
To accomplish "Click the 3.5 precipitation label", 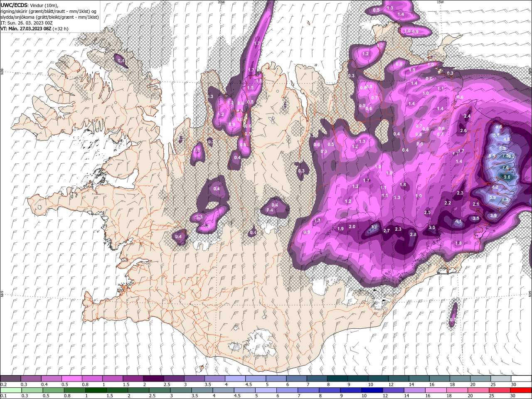I will [x=476, y=218].
